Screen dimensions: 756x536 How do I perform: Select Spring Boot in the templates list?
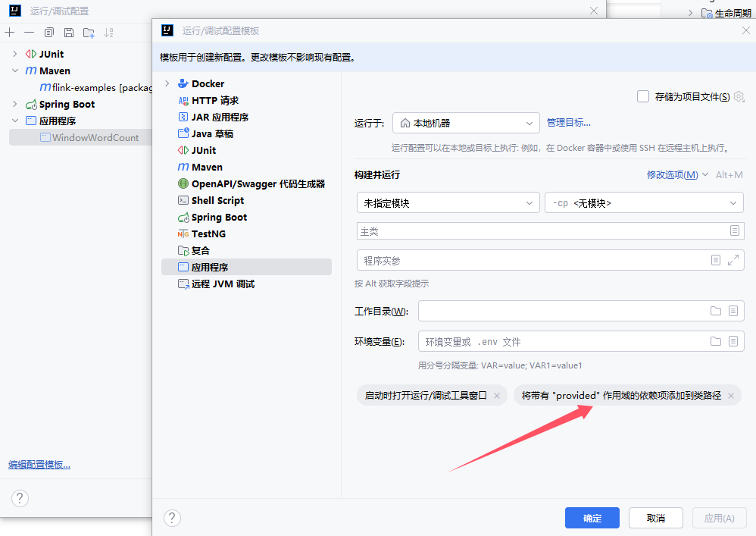click(x=219, y=217)
